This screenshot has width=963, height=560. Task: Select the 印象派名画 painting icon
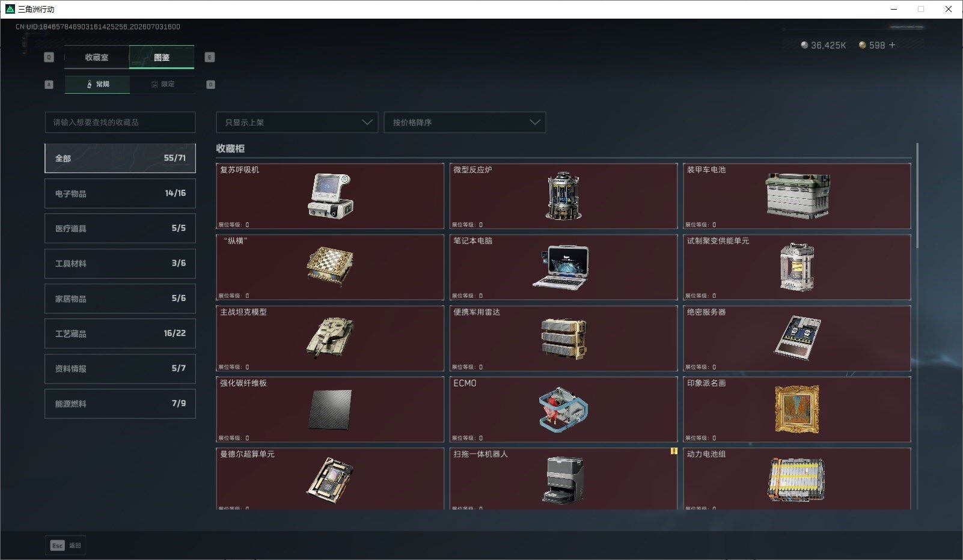pos(797,409)
